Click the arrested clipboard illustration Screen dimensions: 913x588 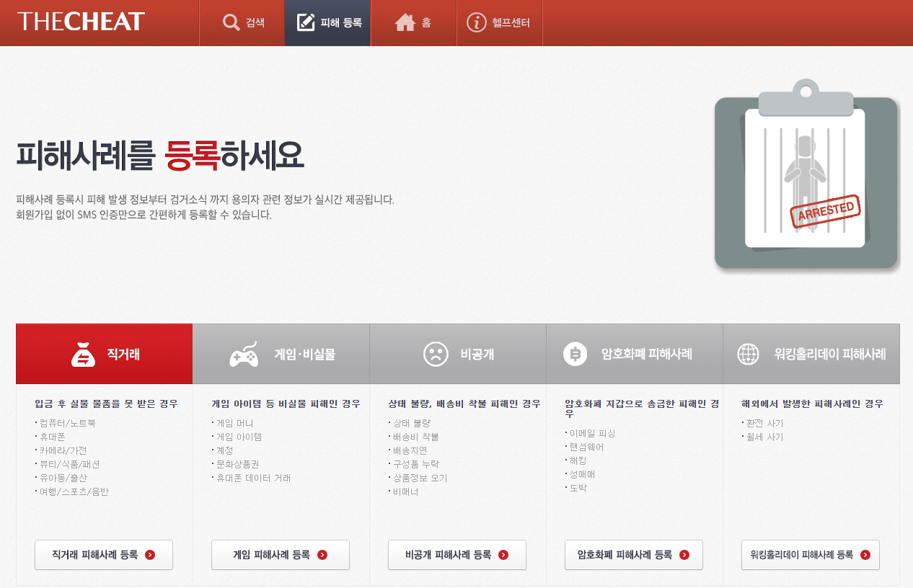pyautogui.click(x=806, y=175)
